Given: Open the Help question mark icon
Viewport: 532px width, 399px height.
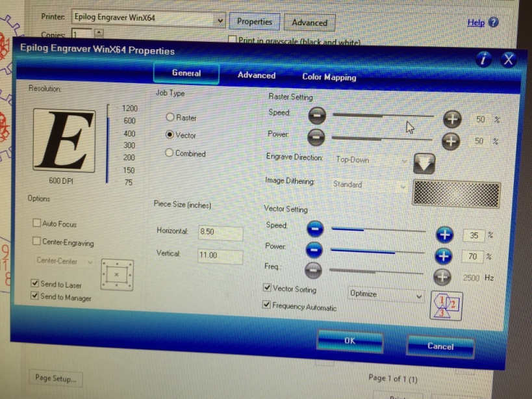Looking at the screenshot, I should click(x=493, y=22).
